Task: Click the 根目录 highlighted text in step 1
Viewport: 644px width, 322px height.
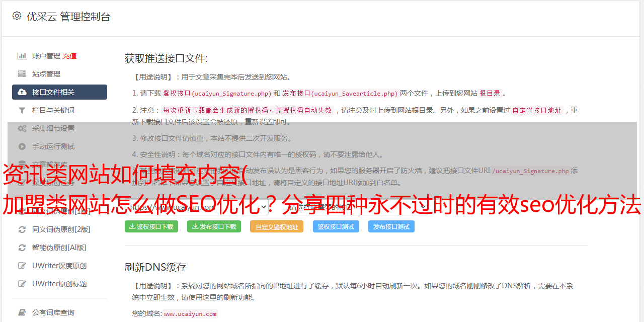Action: (490, 93)
